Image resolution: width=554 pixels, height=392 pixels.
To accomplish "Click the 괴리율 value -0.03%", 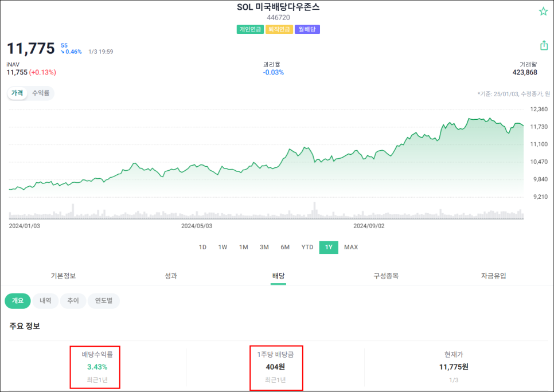I will click(273, 72).
